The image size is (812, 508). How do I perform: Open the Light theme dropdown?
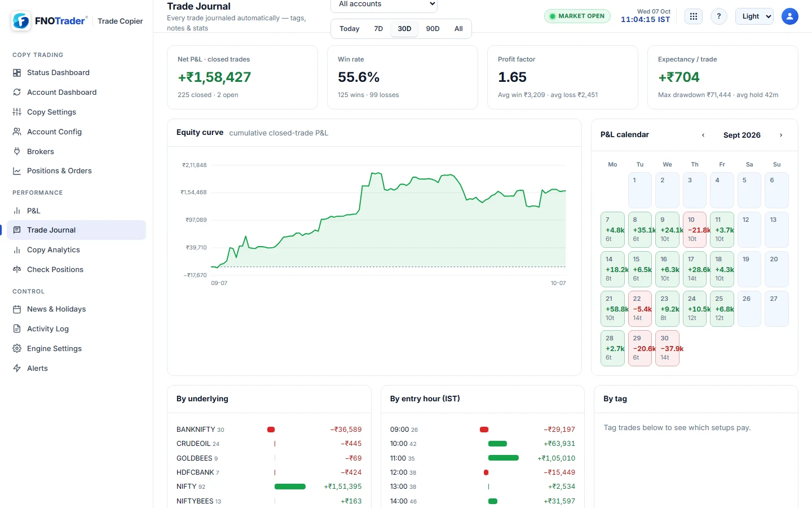(x=754, y=16)
